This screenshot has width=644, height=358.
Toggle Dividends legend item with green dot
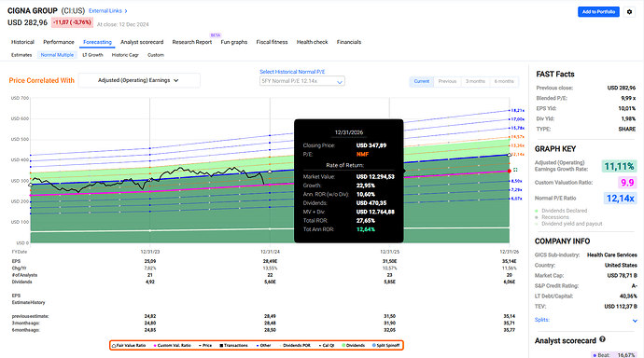[353, 345]
